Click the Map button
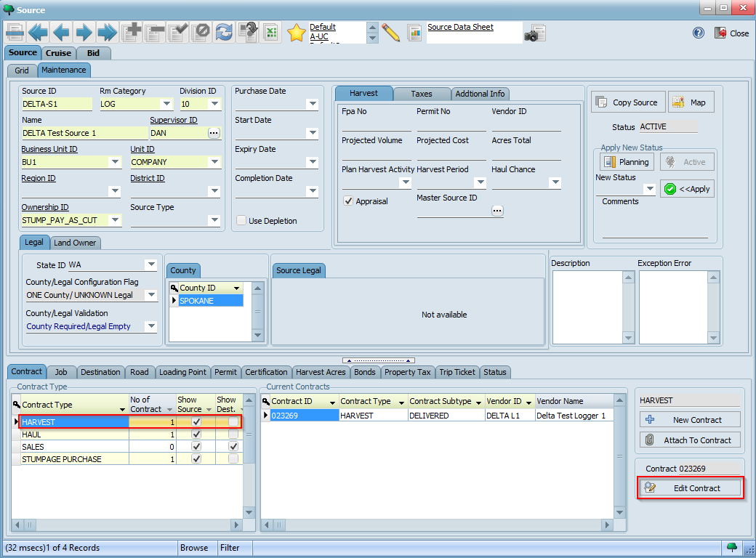 (x=691, y=102)
